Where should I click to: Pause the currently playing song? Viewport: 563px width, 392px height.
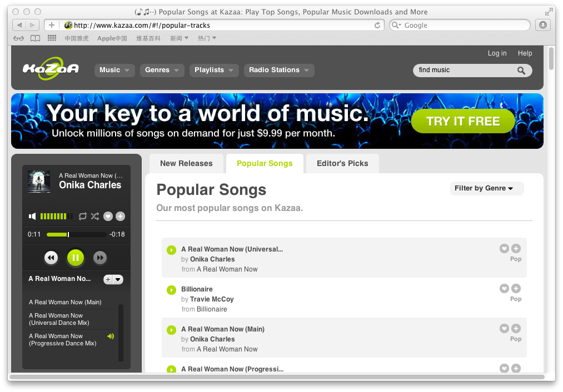tap(76, 258)
